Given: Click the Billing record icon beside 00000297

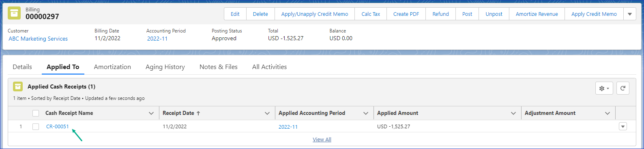Looking at the screenshot, I should pos(14,13).
